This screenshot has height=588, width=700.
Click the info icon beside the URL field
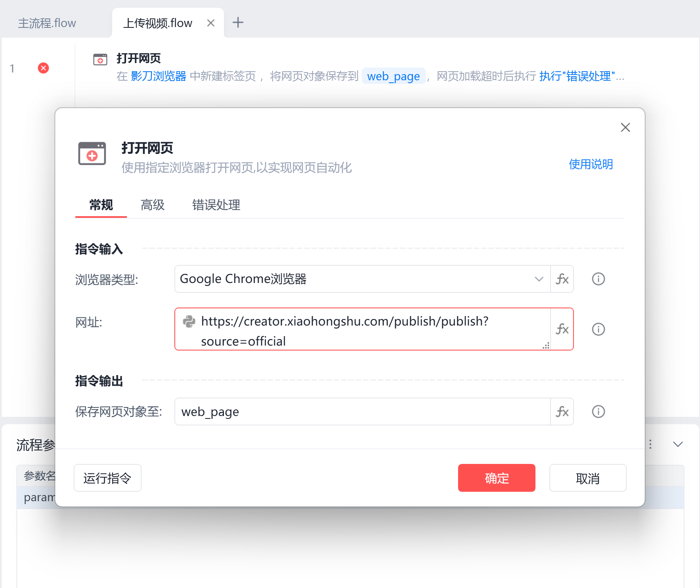(x=598, y=329)
